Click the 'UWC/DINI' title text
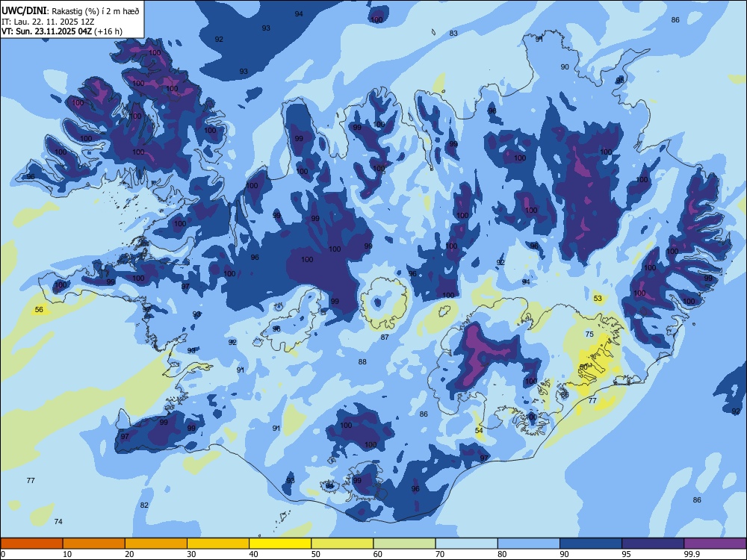The image size is (747, 560). coord(23,11)
